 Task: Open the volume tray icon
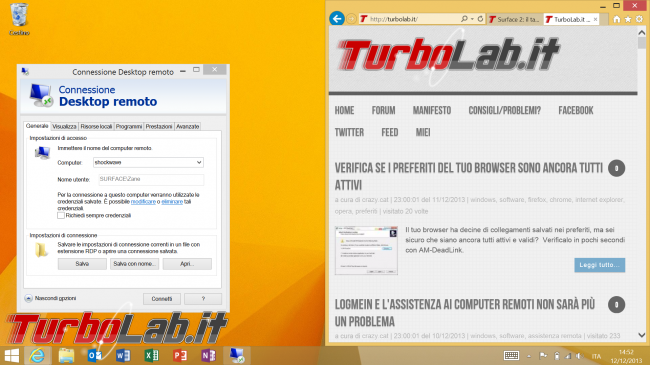tap(579, 355)
